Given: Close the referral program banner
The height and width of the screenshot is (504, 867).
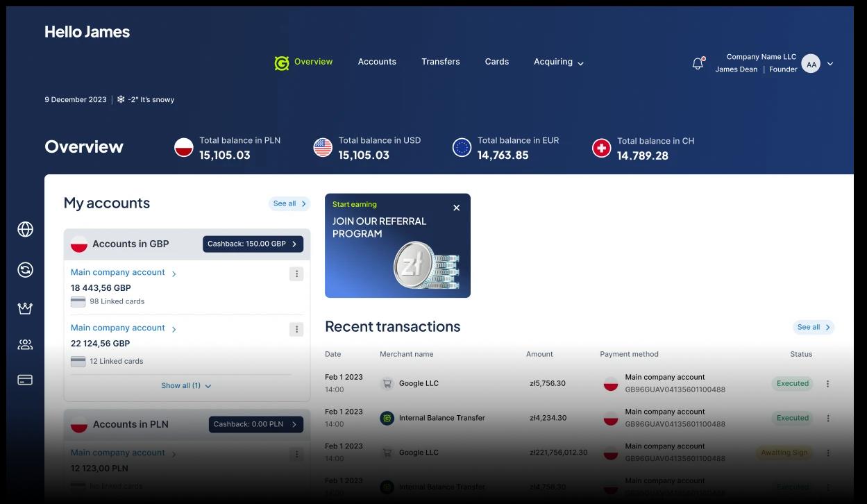Looking at the screenshot, I should pyautogui.click(x=456, y=208).
